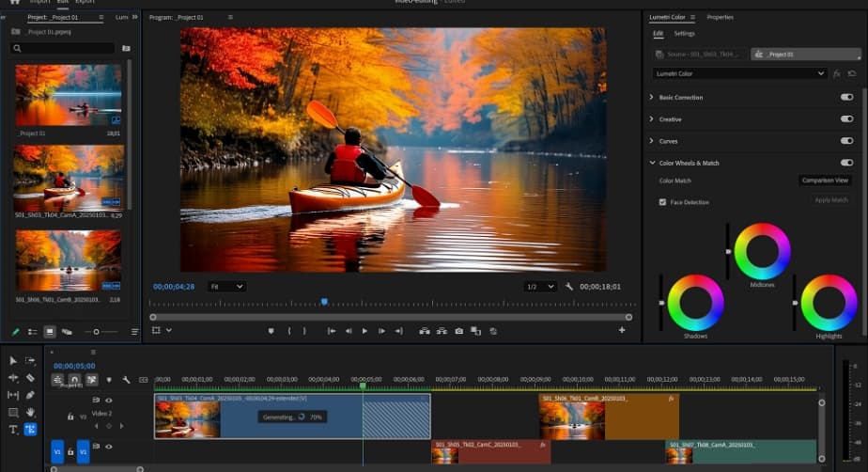868x472 pixels.
Task: Turn off the Curves section toggle
Action: 846,141
